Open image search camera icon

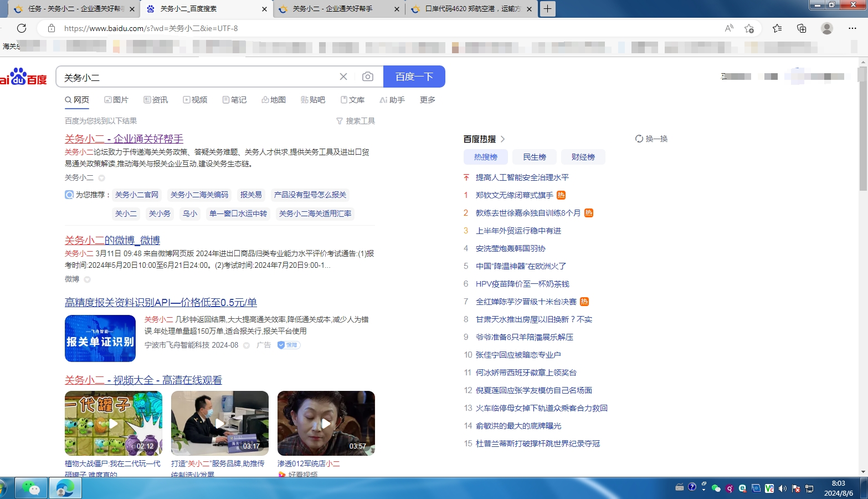[368, 77]
